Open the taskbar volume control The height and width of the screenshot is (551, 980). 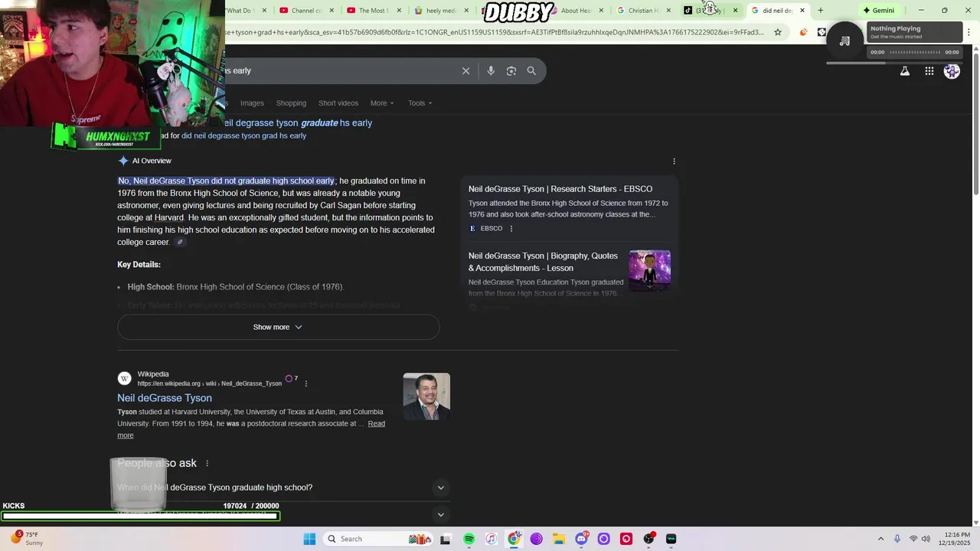tap(926, 539)
